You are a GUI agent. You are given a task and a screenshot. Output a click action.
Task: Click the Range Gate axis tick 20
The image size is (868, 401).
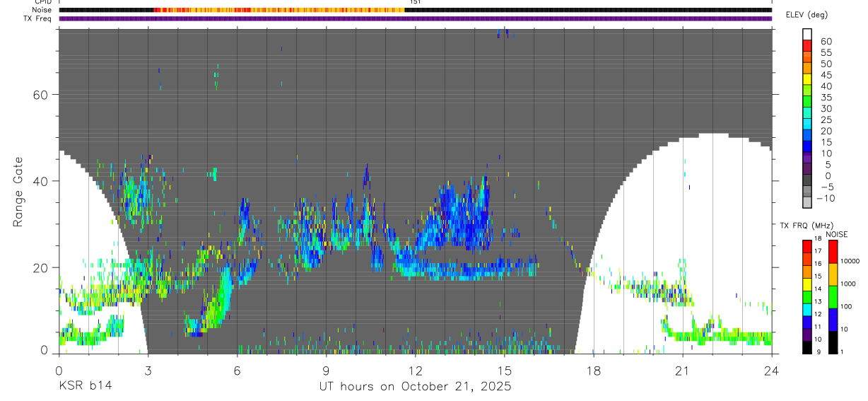tap(41, 267)
